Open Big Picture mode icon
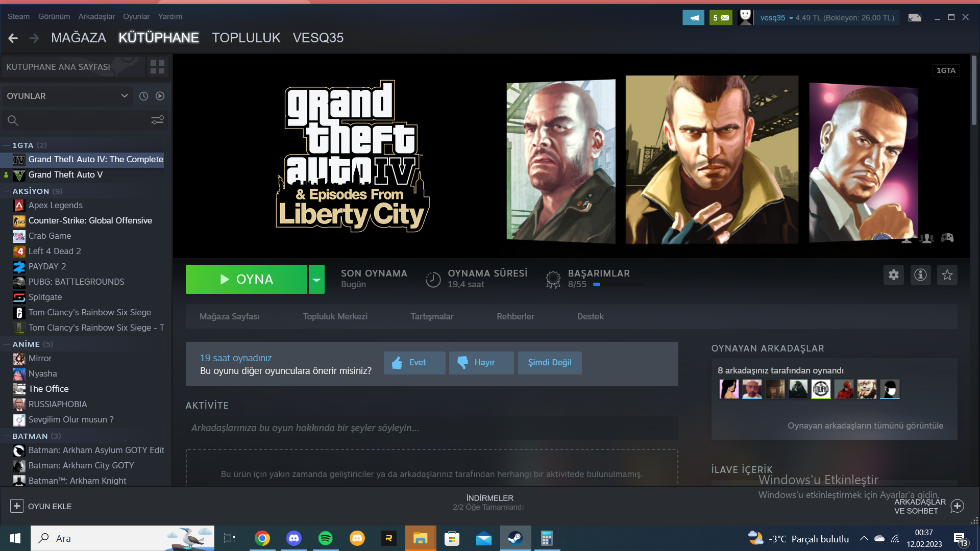The width and height of the screenshot is (980, 551). [915, 17]
